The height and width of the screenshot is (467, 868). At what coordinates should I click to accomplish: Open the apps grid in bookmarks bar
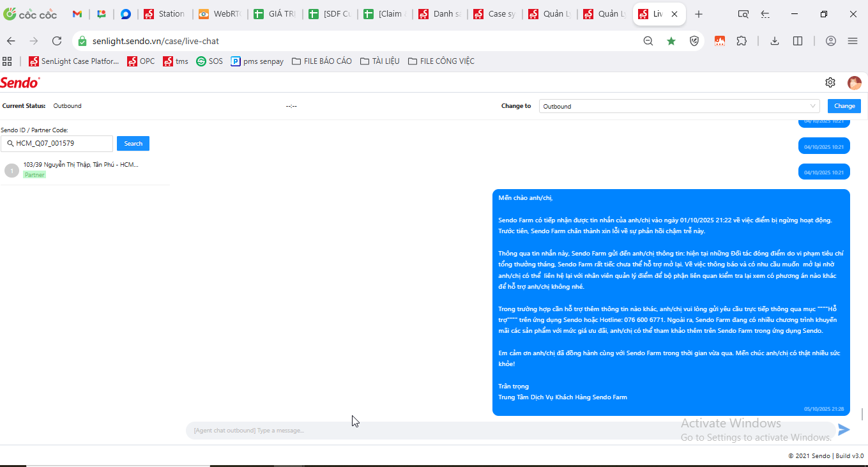[8, 61]
